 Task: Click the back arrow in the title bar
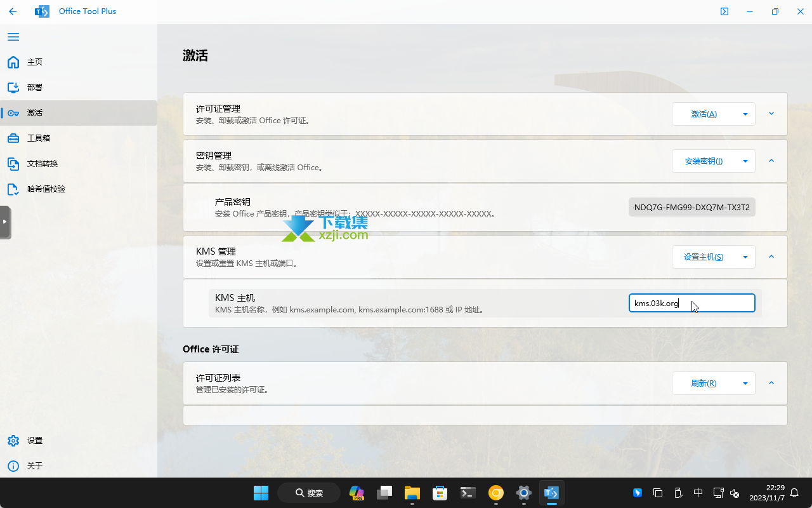[13, 11]
